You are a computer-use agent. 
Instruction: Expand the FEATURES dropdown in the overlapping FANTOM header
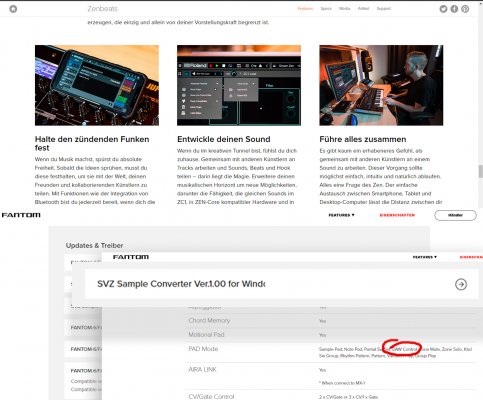tap(425, 257)
